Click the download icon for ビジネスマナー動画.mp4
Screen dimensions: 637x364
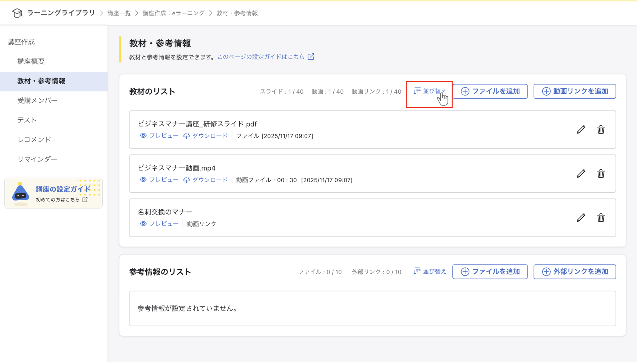(187, 180)
